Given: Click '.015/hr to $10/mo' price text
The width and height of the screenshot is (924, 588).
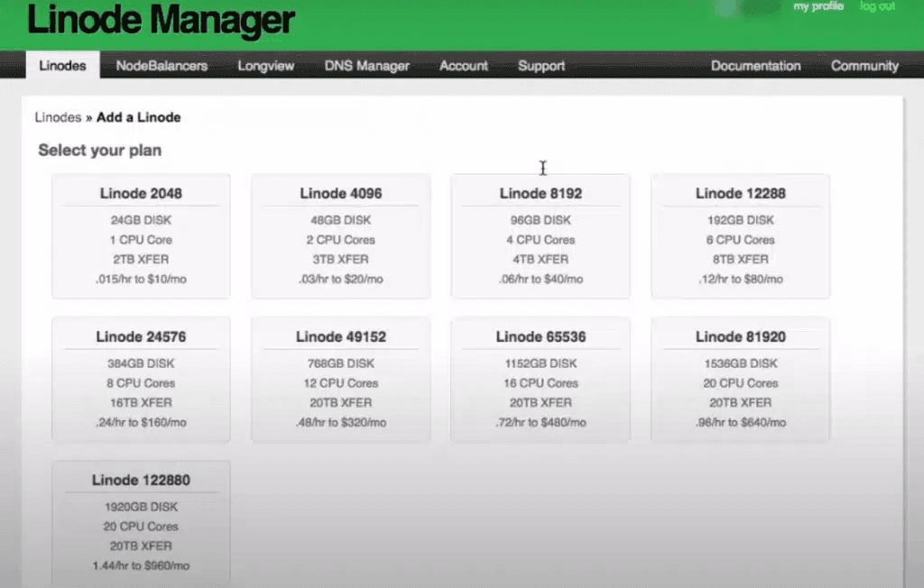Looking at the screenshot, I should coord(141,279).
